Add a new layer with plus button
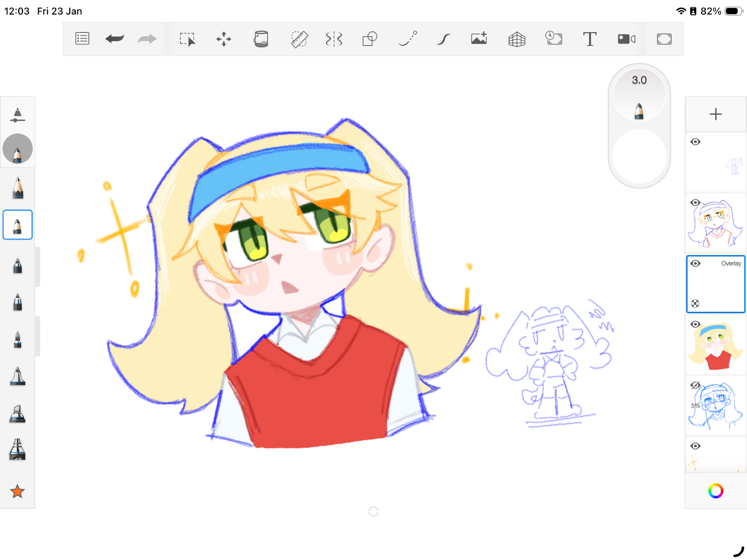747x560 pixels. (715, 114)
